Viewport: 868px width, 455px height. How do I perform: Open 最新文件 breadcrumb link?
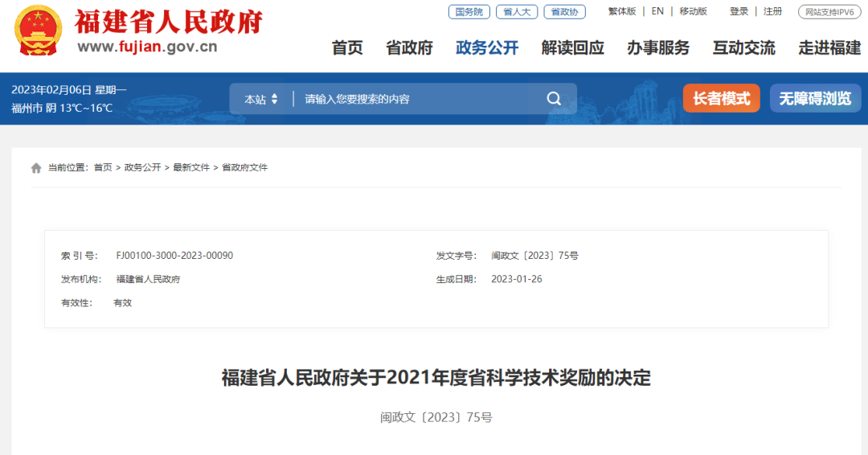(x=191, y=168)
